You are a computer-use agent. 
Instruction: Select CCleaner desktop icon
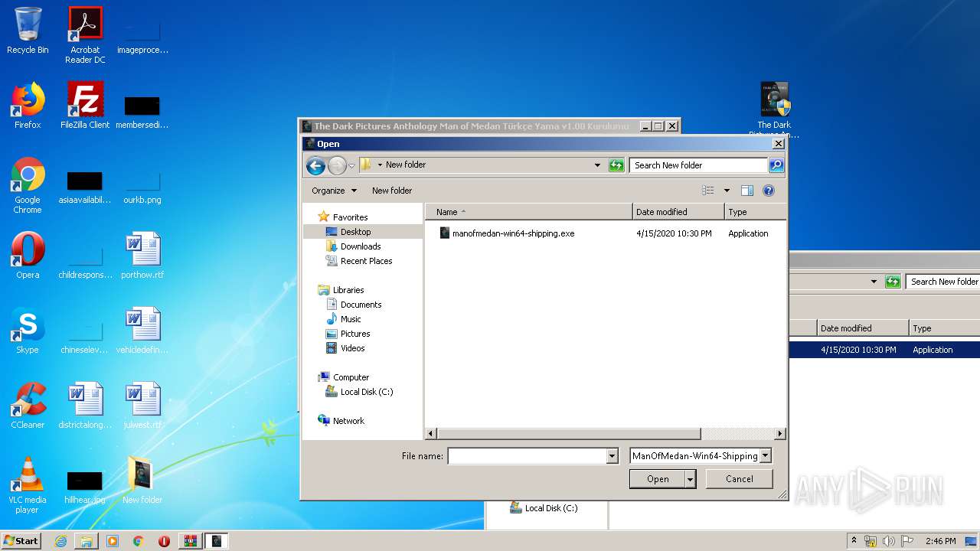pyautogui.click(x=28, y=406)
